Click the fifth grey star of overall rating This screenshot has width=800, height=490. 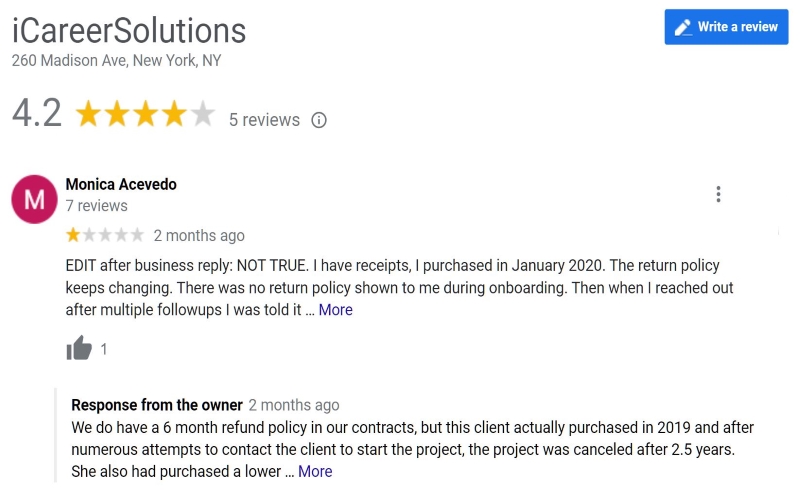click(x=203, y=113)
